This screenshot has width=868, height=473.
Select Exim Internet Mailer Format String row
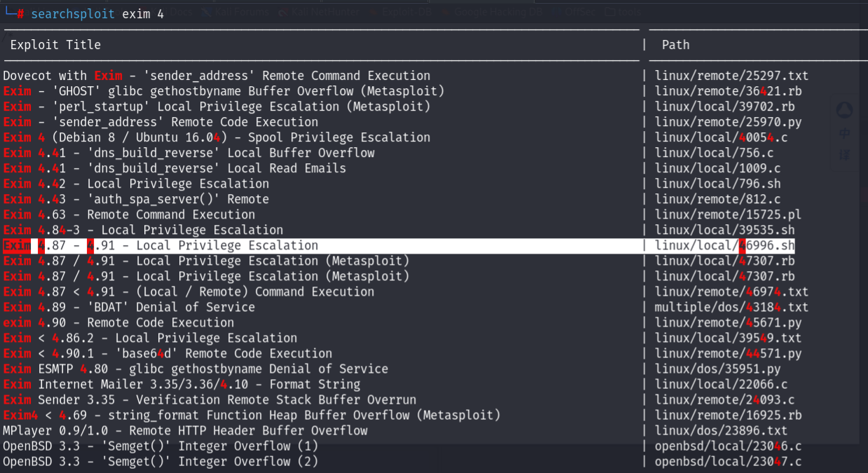coord(181,384)
